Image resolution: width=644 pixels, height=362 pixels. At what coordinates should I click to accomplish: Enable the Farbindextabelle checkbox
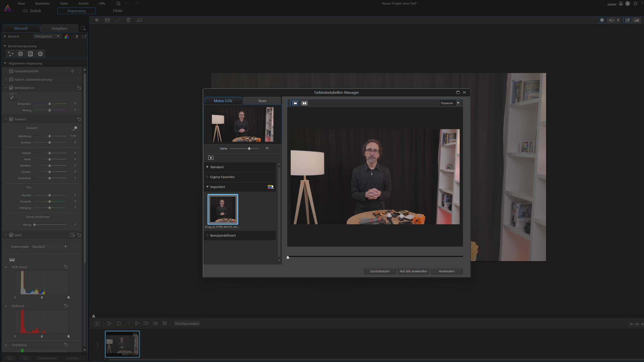tap(11, 71)
